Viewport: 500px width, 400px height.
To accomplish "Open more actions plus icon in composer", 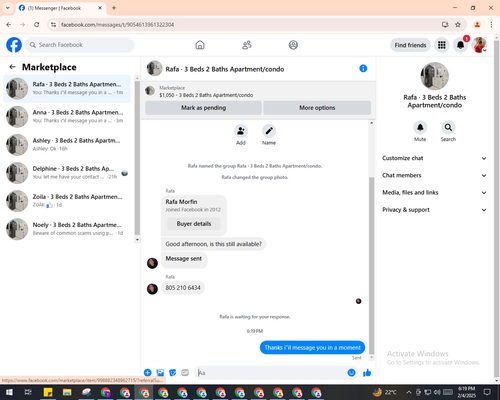I will tap(148, 373).
